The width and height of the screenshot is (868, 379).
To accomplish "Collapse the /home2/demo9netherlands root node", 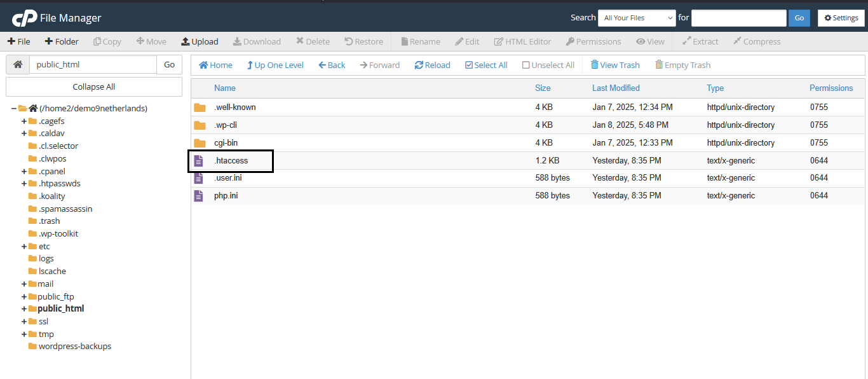I will tap(14, 108).
